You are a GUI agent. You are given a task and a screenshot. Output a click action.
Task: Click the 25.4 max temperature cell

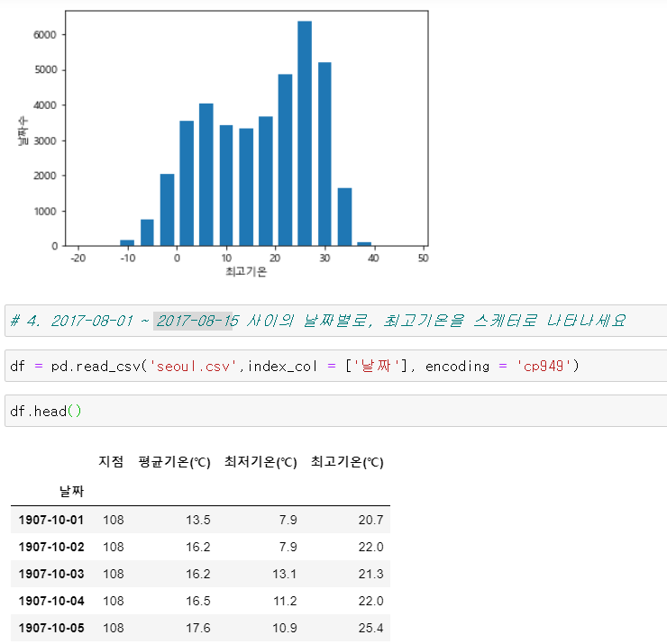pos(370,628)
